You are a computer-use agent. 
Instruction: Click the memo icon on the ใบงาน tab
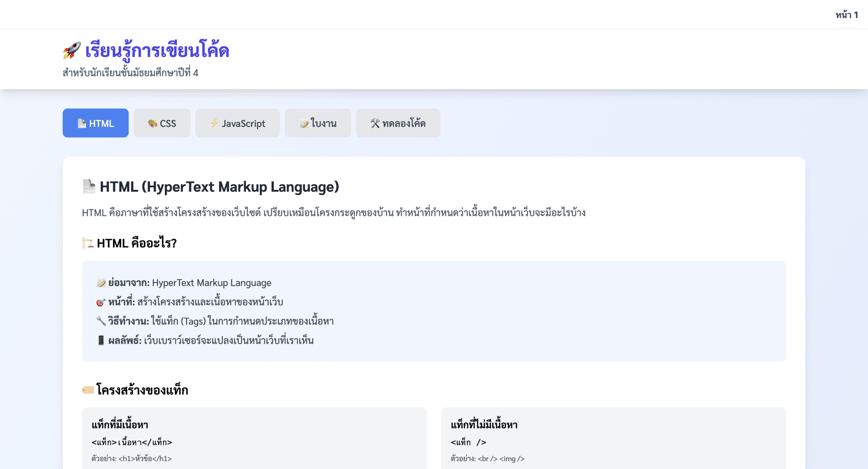click(x=304, y=123)
